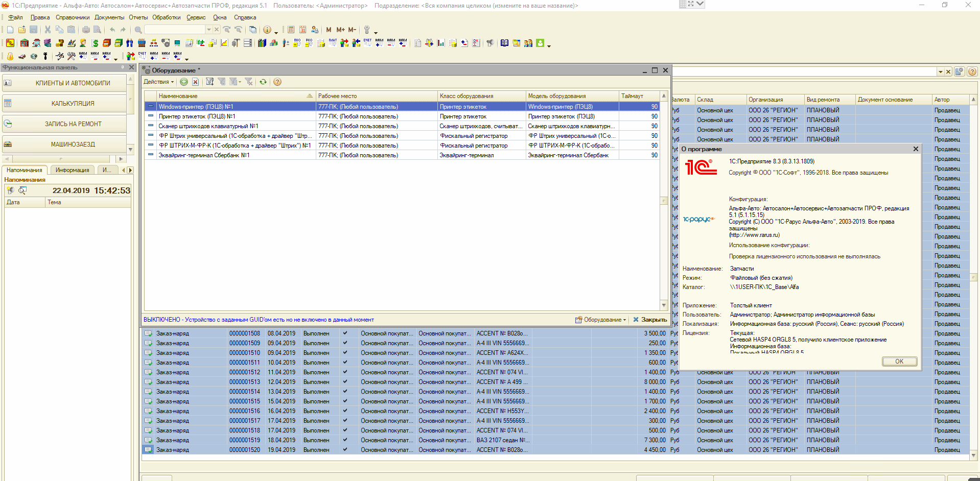The image size is (980, 481).
Task: Open the filter history dropdown arrow
Action: click(240, 82)
